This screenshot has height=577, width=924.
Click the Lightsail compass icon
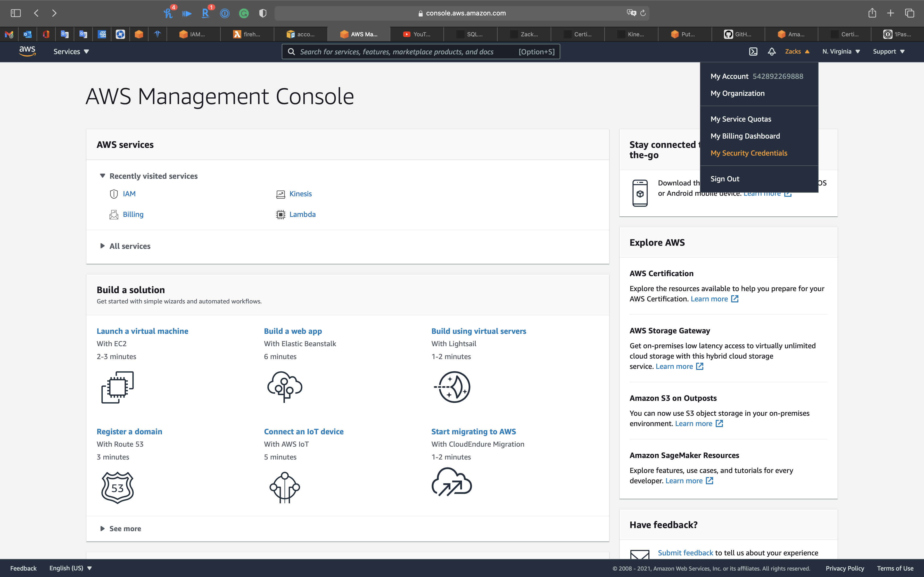(453, 387)
